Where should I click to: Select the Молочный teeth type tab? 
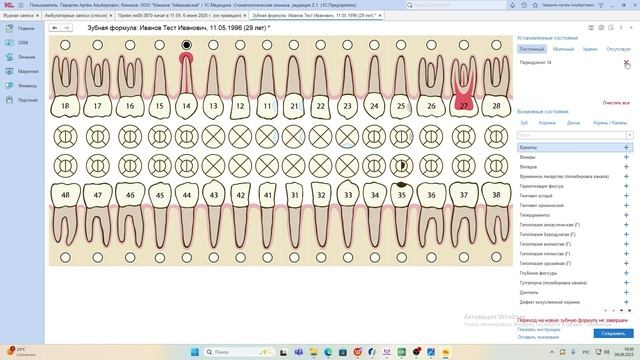(x=563, y=49)
